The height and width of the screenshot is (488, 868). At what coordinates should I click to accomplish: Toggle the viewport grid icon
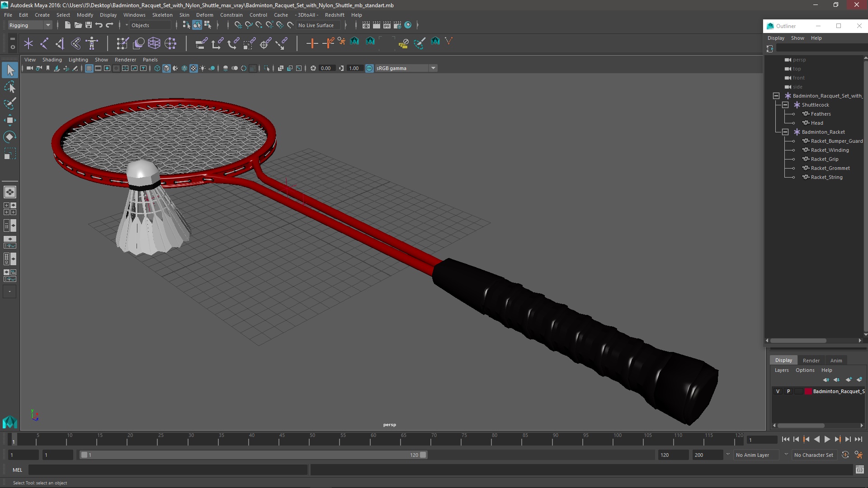click(89, 68)
